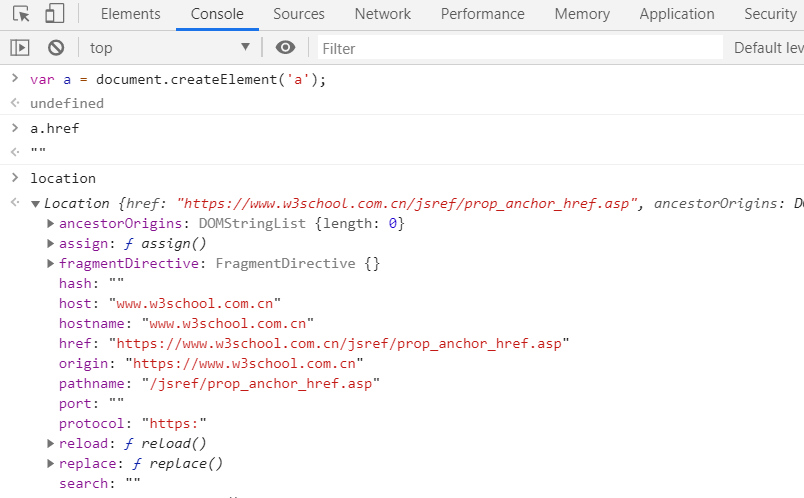Activate the inspect element picker icon
The width and height of the screenshot is (804, 498).
(x=22, y=14)
